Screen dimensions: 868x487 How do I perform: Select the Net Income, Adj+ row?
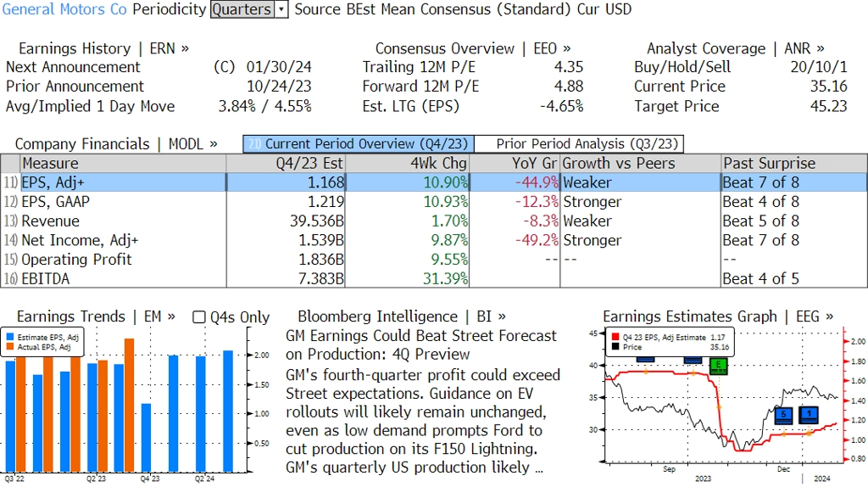point(434,240)
